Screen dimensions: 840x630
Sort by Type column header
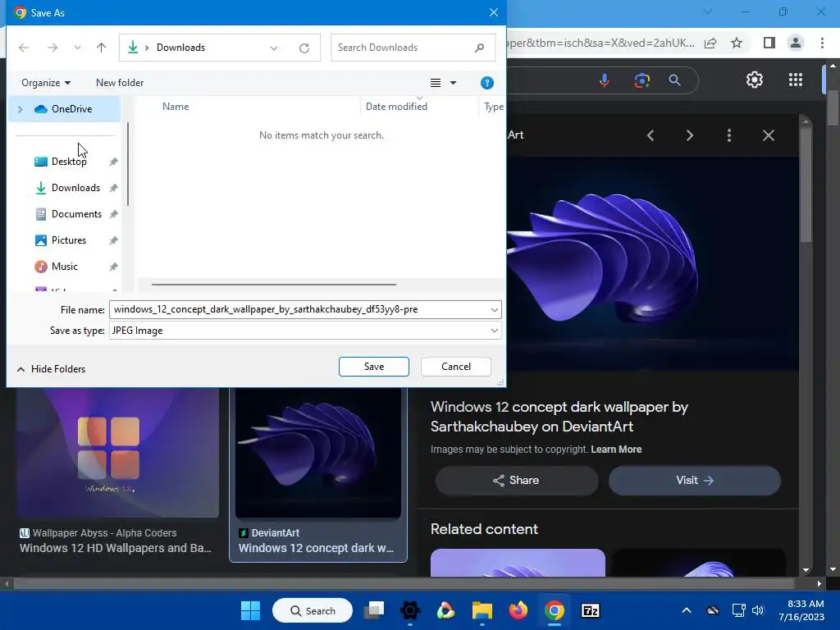[493, 106]
